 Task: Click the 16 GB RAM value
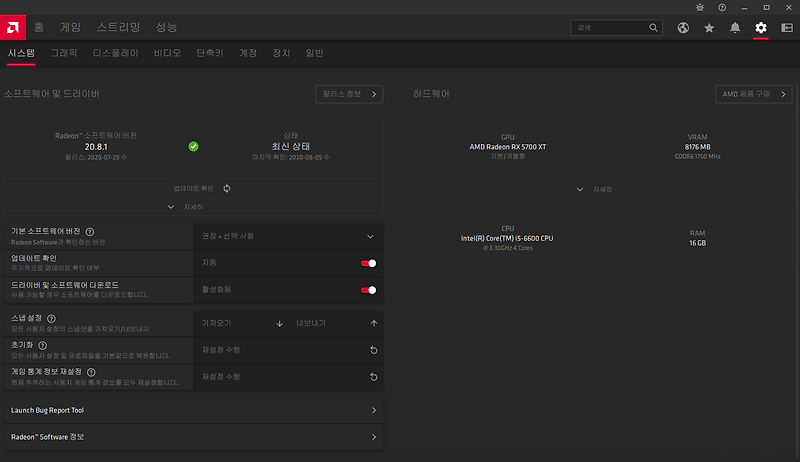[x=697, y=243]
